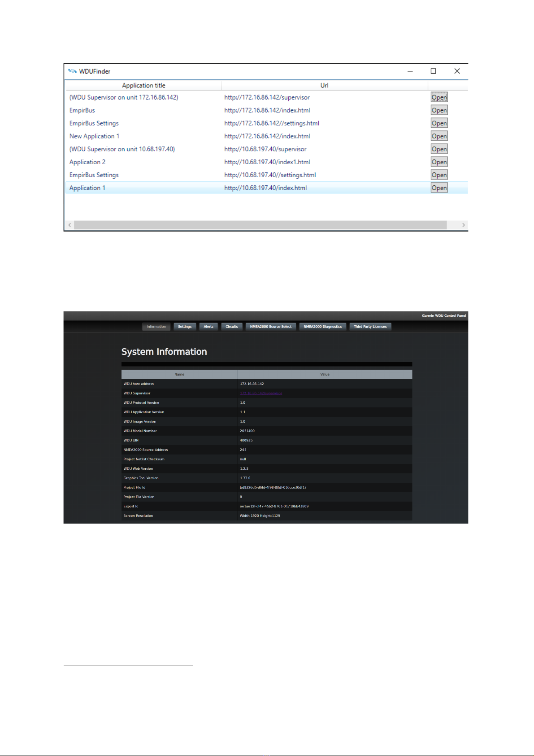
Task: Select the Graphics Tool Version value 1.33.0
Action: tap(245, 478)
